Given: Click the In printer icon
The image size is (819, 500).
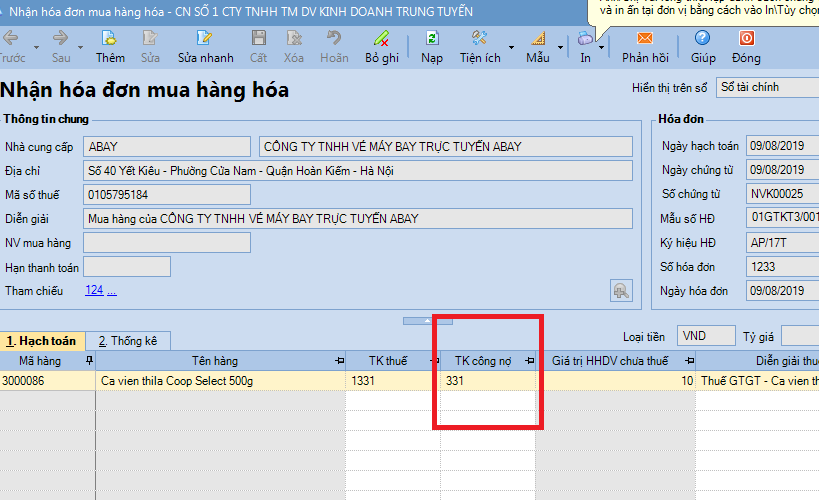Looking at the screenshot, I should (x=586, y=38).
